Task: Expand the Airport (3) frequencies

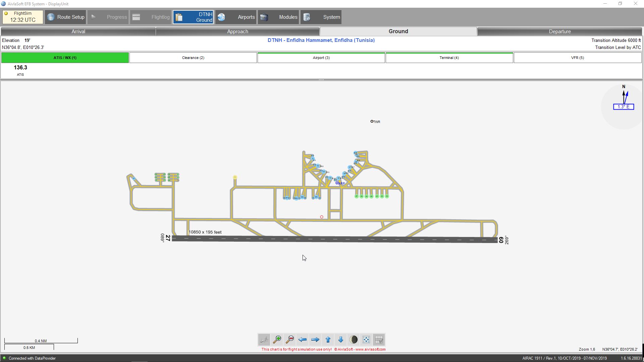Action: coord(321,58)
